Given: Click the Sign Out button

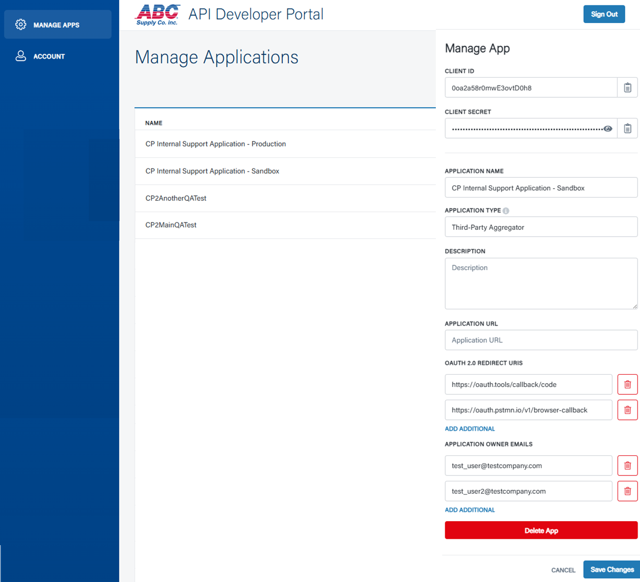Looking at the screenshot, I should point(603,14).
